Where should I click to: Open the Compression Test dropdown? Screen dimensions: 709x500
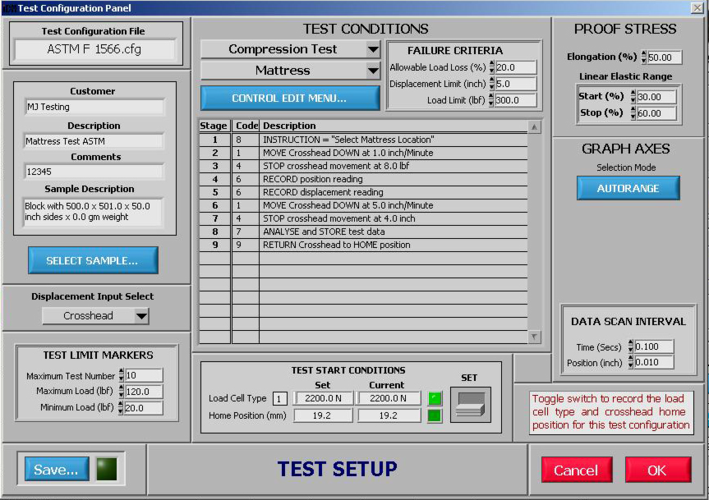pyautogui.click(x=290, y=49)
